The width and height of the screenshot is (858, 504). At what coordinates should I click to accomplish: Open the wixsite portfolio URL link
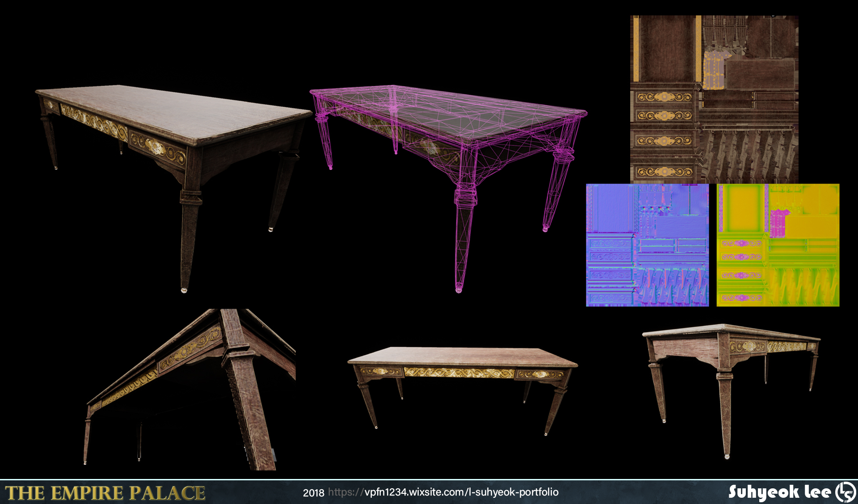pyautogui.click(x=443, y=492)
